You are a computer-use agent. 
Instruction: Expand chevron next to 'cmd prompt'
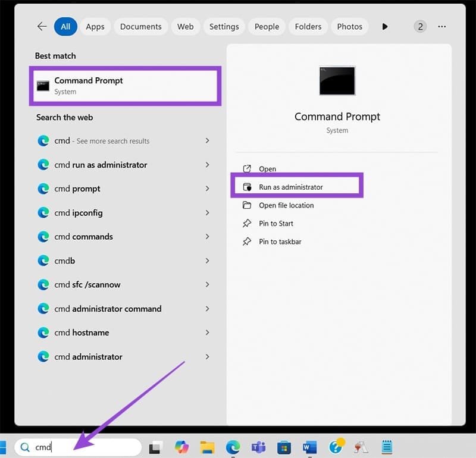207,189
